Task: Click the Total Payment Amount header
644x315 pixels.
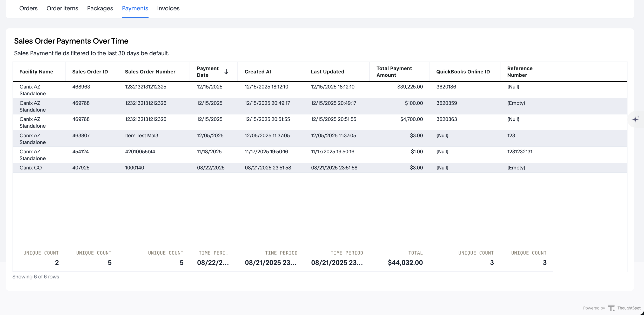Action: pos(394,72)
